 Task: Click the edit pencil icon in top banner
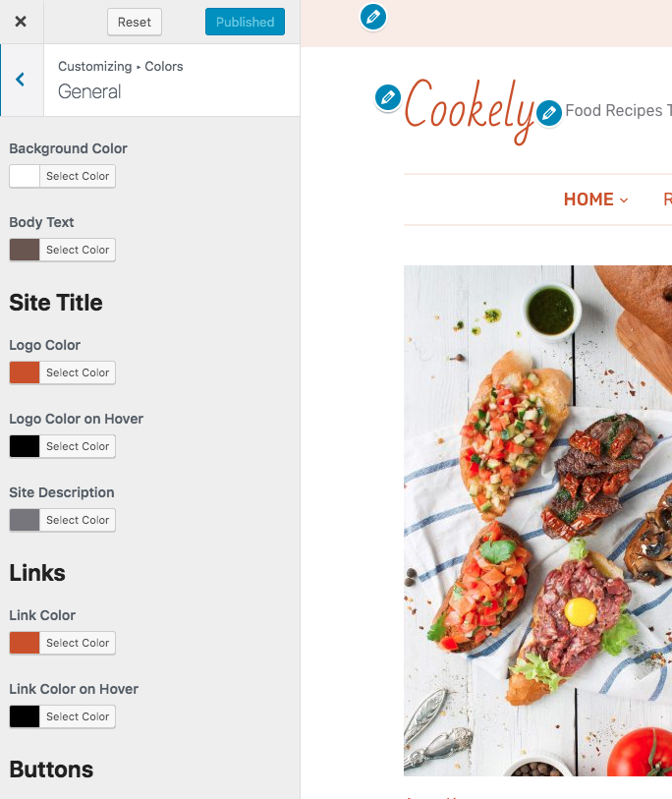pos(373,17)
